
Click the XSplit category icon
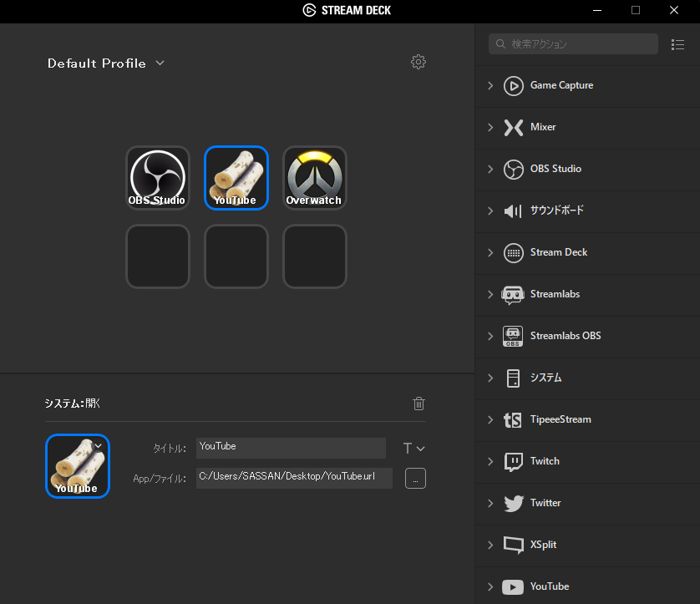[x=514, y=545]
